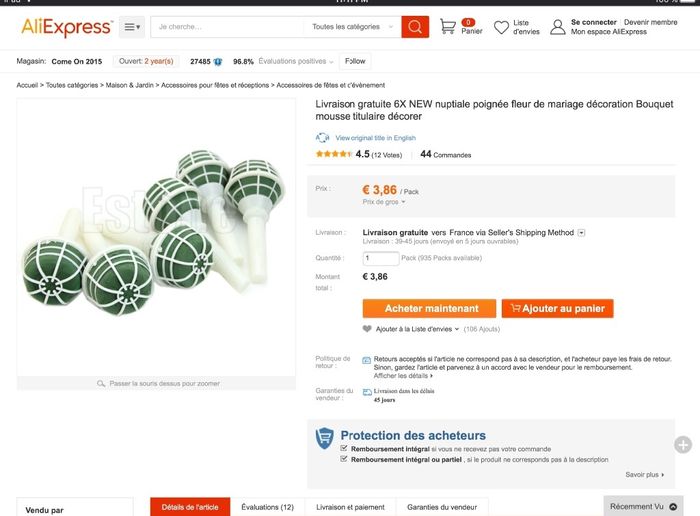
Task: Open the shopping cart (Panier) icon
Action: point(449,27)
